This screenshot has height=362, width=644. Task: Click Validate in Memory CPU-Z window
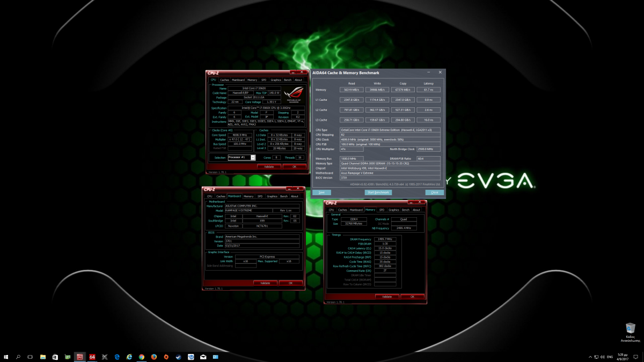387,296
